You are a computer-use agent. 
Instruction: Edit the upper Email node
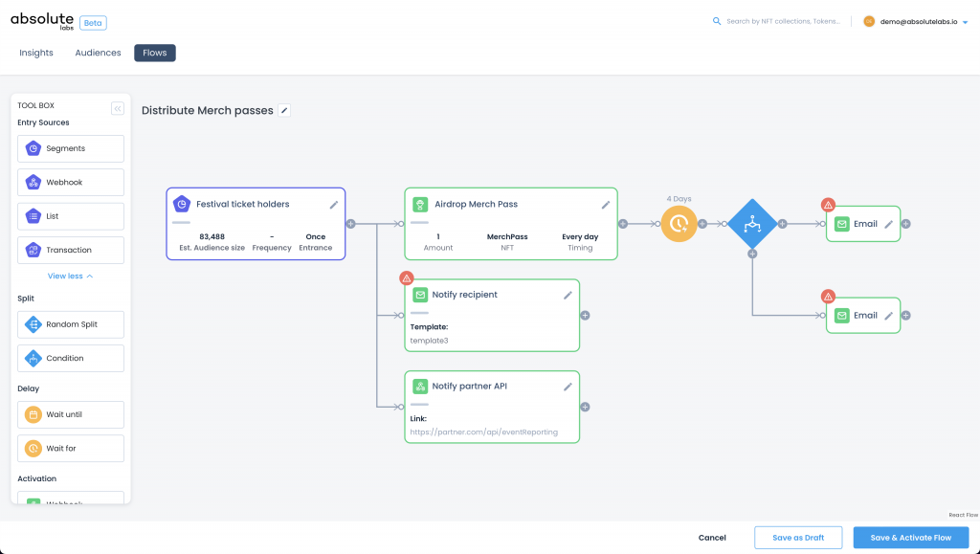889,224
